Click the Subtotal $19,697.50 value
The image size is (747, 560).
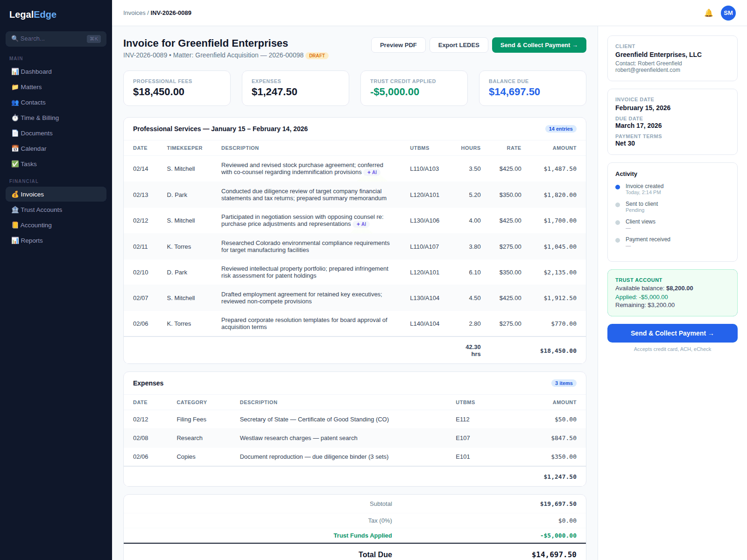pos(558,504)
